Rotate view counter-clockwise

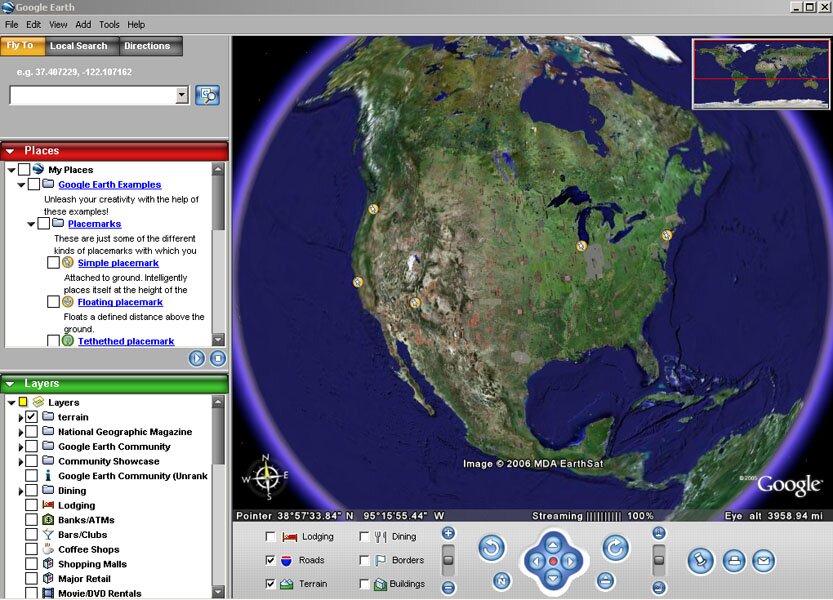[491, 547]
